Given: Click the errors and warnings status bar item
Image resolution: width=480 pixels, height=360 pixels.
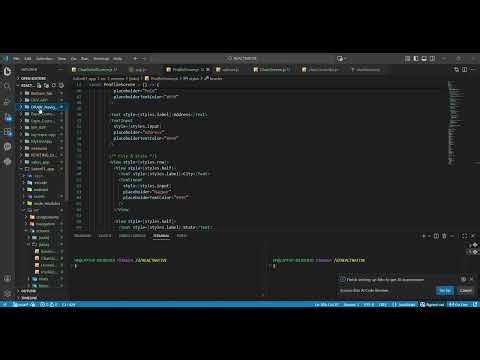Looking at the screenshot, I should (x=49, y=304).
